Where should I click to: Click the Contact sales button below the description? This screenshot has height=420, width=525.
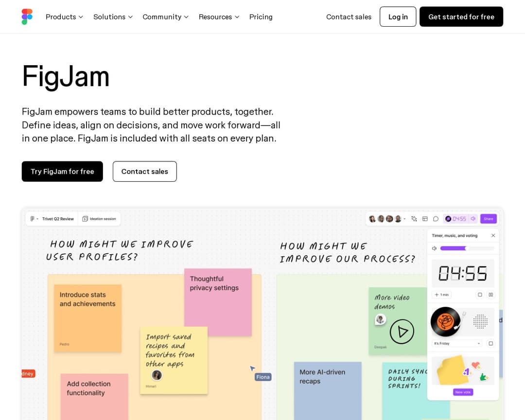coord(145,172)
